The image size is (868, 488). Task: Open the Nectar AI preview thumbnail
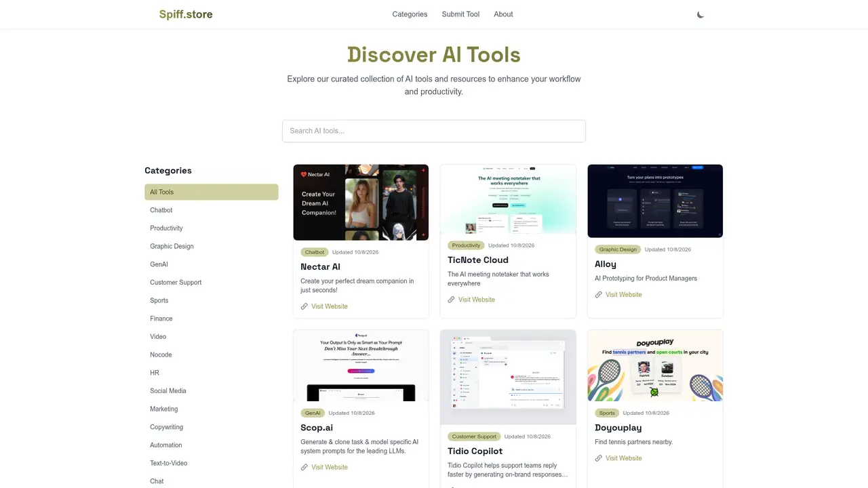click(x=361, y=203)
